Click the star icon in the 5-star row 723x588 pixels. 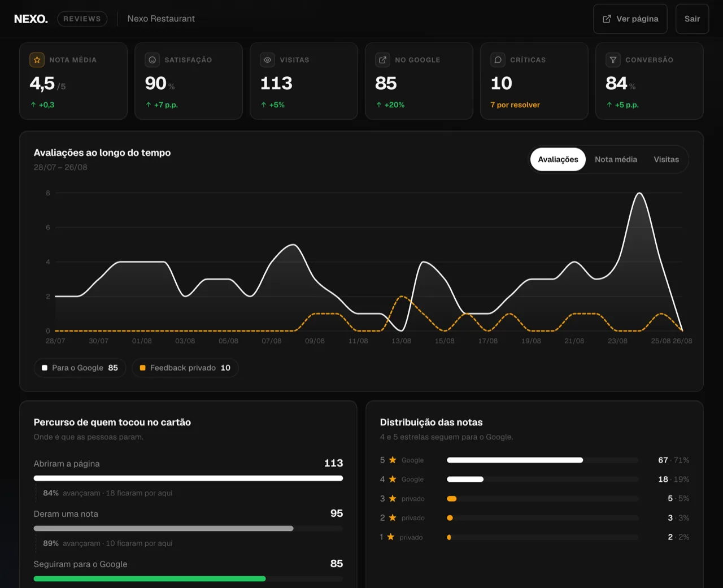[x=393, y=460]
